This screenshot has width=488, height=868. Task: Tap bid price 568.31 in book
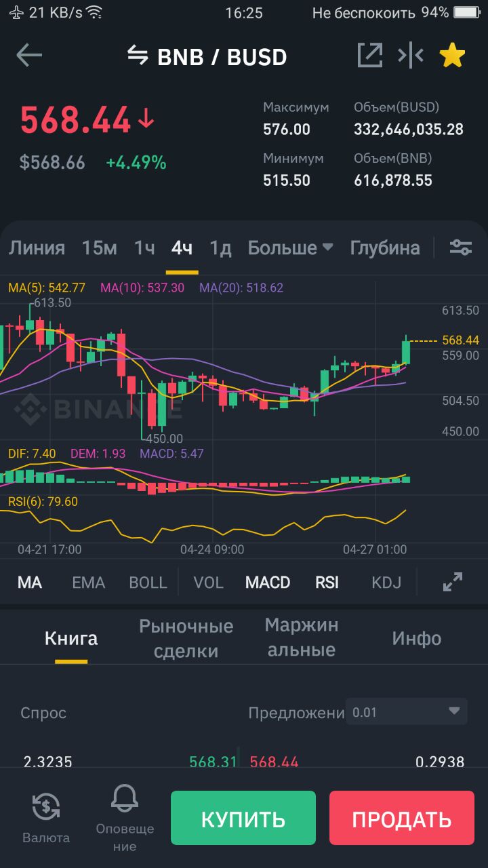(213, 762)
